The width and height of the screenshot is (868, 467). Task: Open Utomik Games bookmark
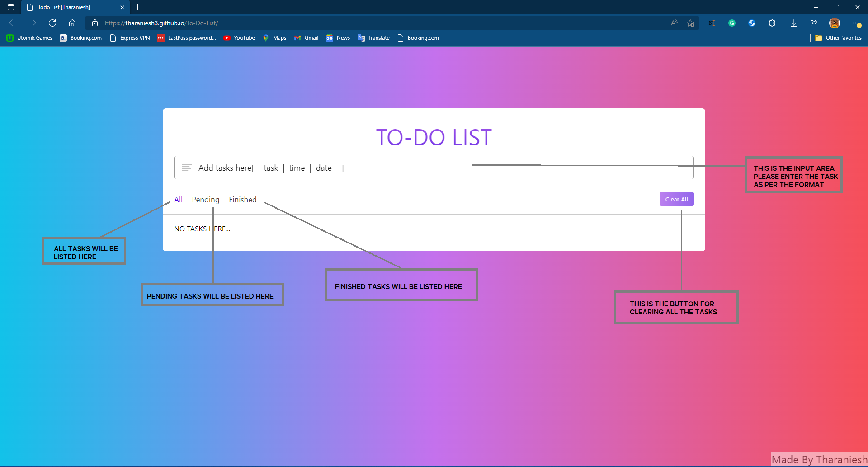coord(29,38)
